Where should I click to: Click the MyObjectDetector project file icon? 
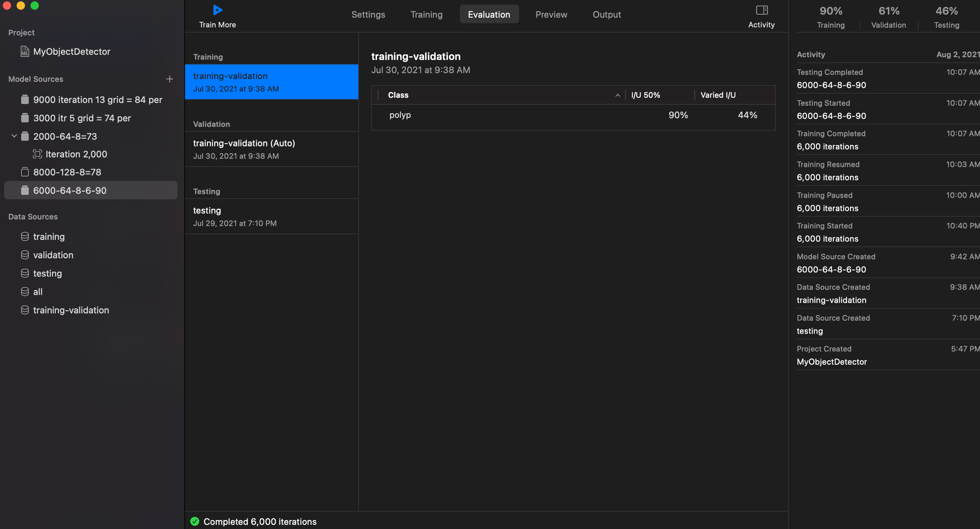[25, 51]
